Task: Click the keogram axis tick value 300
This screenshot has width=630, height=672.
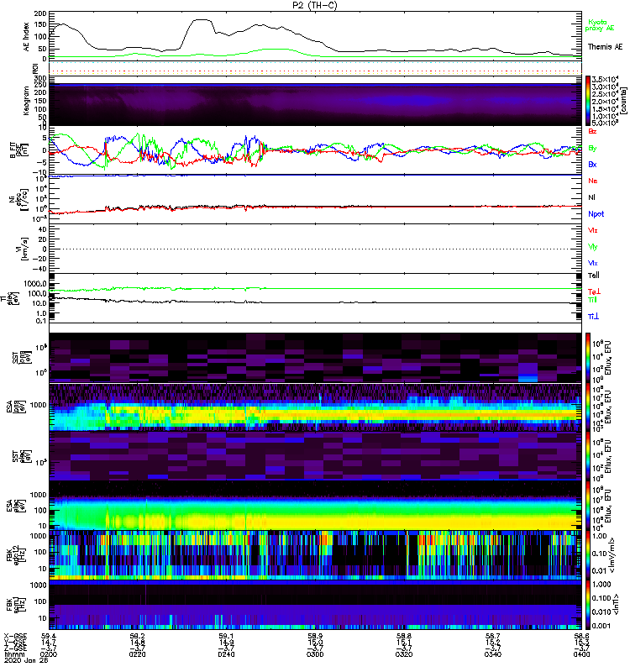Action: pyautogui.click(x=40, y=78)
